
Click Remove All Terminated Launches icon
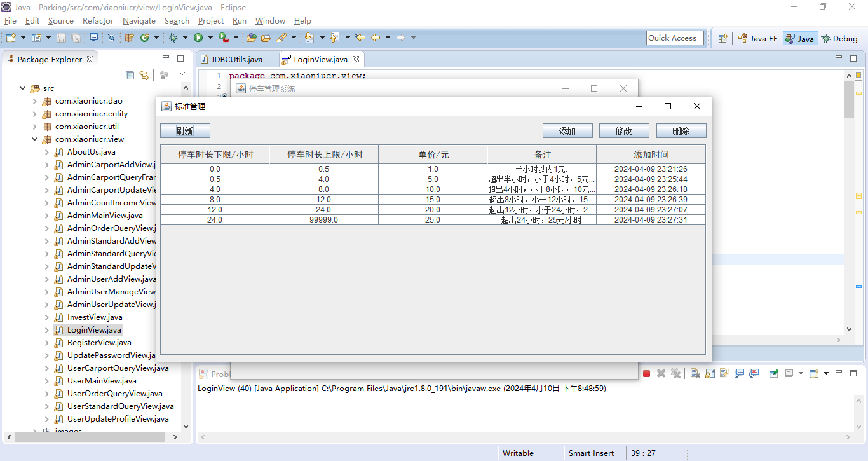coord(675,373)
